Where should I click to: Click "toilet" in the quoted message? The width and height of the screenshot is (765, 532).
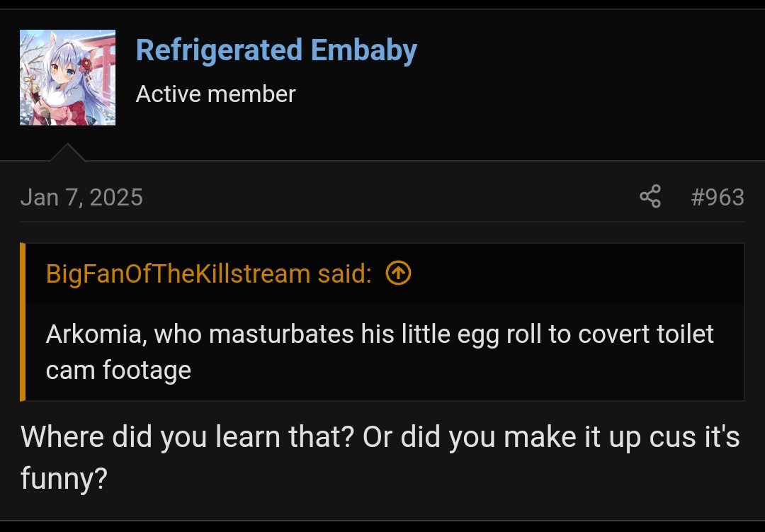click(x=681, y=334)
